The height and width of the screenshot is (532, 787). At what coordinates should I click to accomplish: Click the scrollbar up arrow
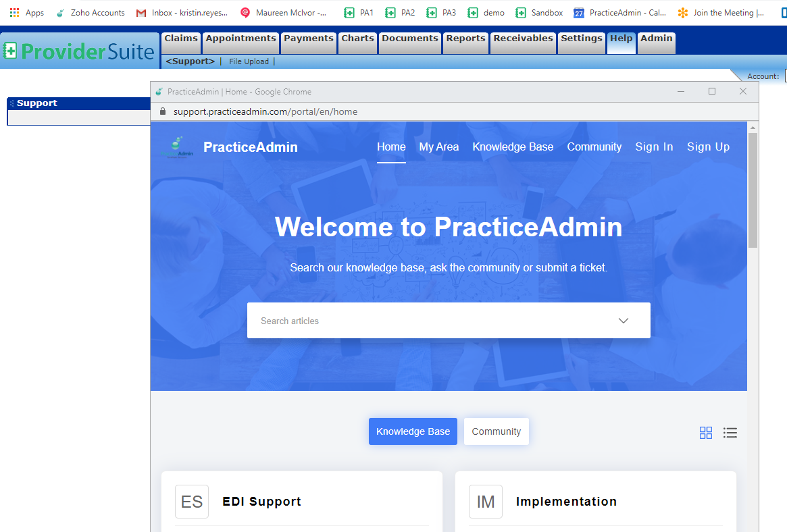753,128
